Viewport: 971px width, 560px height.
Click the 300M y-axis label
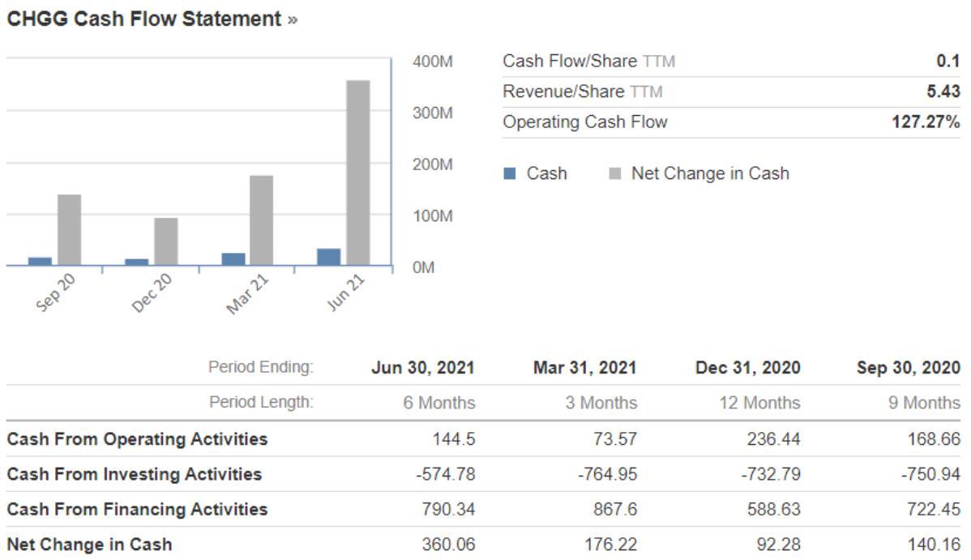click(432, 113)
